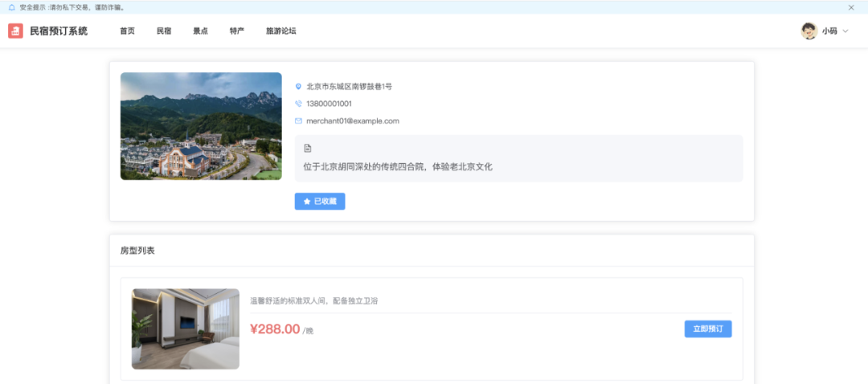This screenshot has width=868, height=384.
Task: Expand the user dropdown chevron
Action: point(845,31)
